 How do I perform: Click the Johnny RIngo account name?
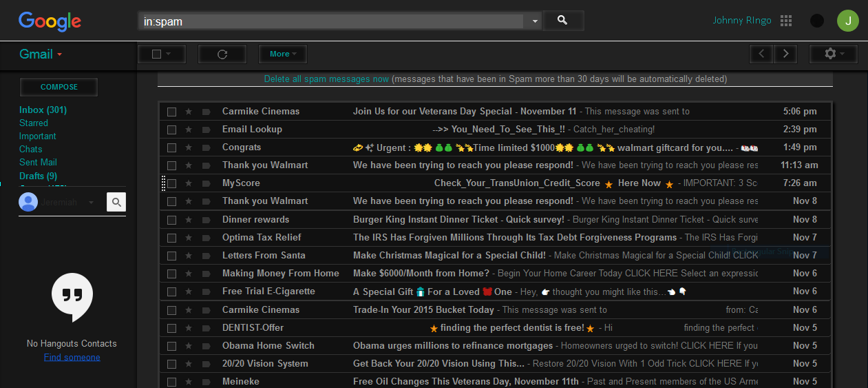coord(742,21)
